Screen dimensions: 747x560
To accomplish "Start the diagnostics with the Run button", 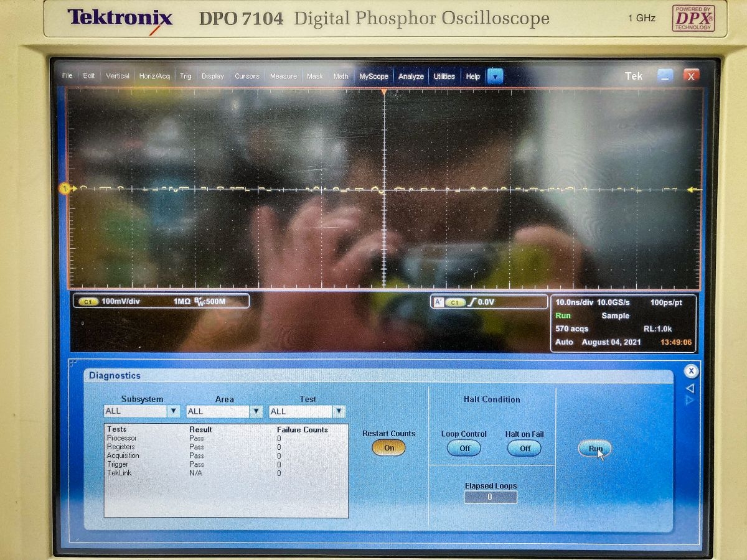I will pyautogui.click(x=595, y=448).
